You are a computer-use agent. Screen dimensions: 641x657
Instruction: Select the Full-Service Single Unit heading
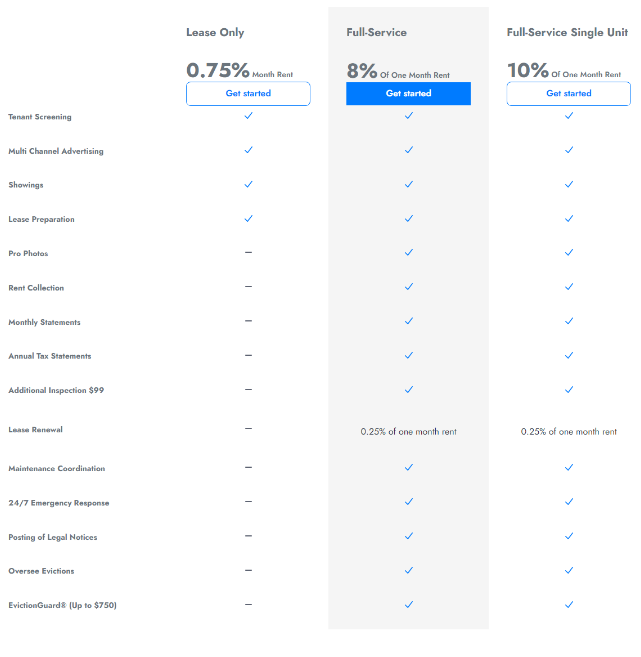[x=567, y=33]
